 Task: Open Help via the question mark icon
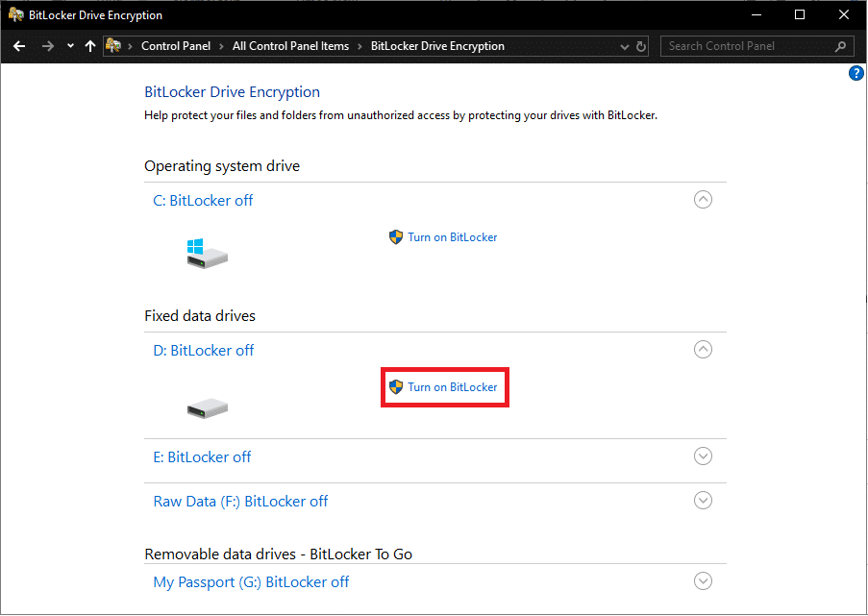pyautogui.click(x=856, y=72)
